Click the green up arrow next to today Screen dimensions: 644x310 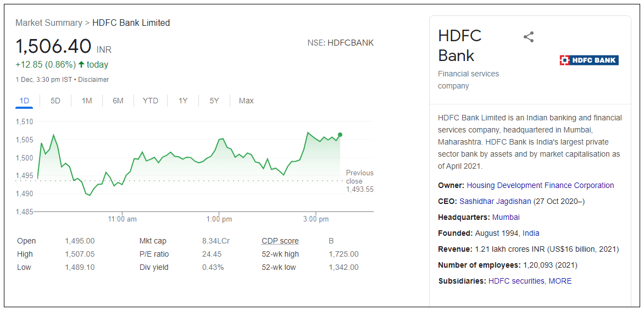81,64
